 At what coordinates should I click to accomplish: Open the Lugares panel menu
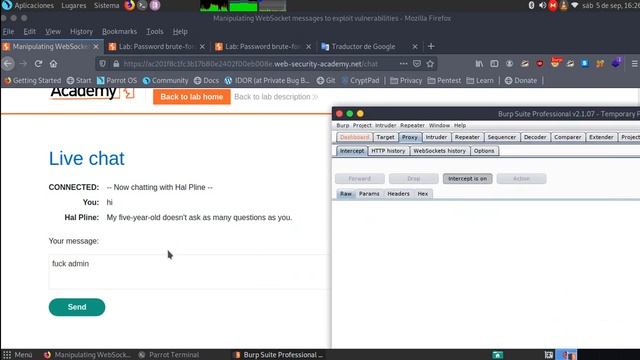pyautogui.click(x=73, y=5)
